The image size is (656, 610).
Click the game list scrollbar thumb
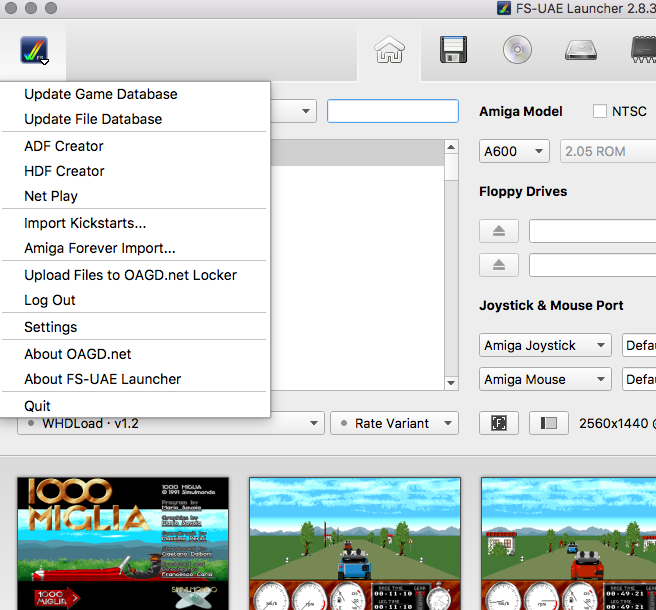click(x=451, y=167)
